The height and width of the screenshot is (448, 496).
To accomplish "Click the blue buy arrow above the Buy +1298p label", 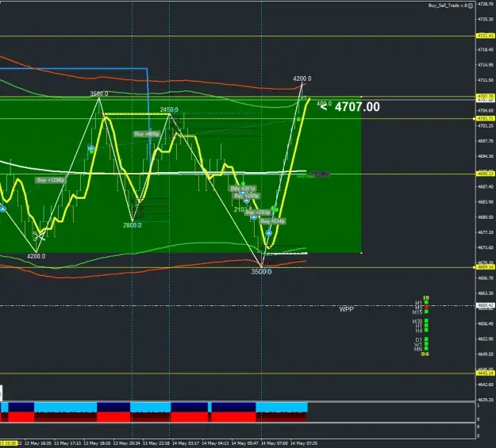I will coord(91,148).
